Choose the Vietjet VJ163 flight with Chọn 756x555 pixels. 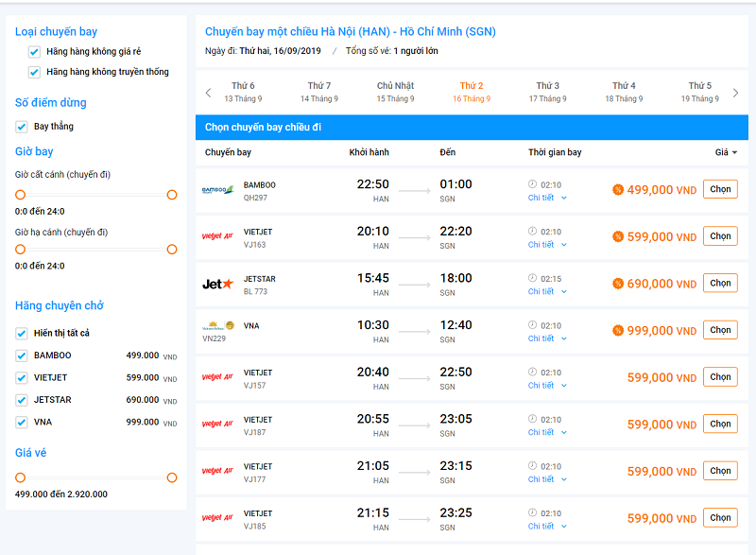pos(720,235)
